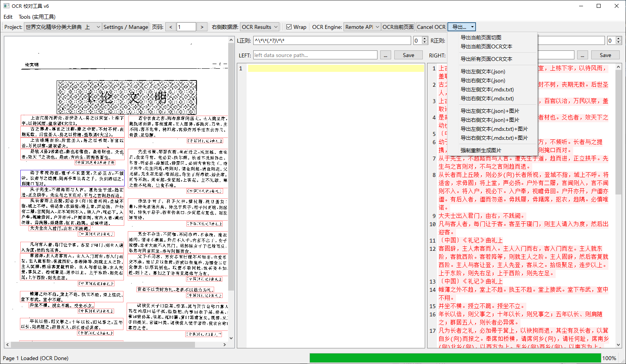Click right text line 14 帷薄之外不趋
This screenshot has width=626, height=364.
point(523,293)
